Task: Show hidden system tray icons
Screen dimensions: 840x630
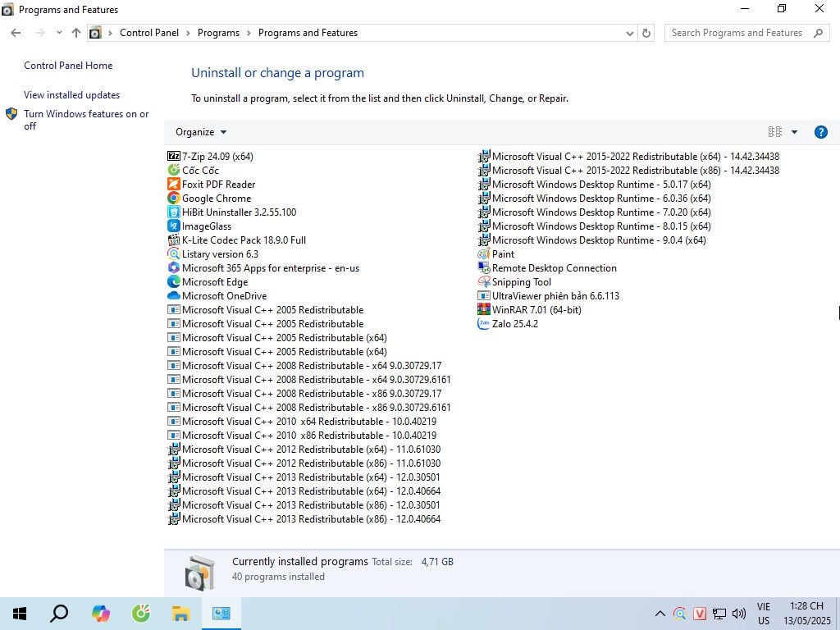Action: [660, 614]
